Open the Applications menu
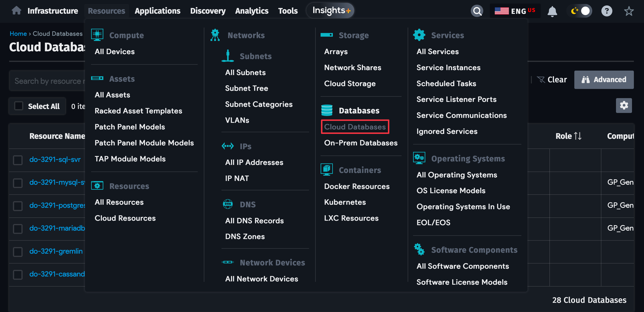644x312 pixels. point(157,11)
